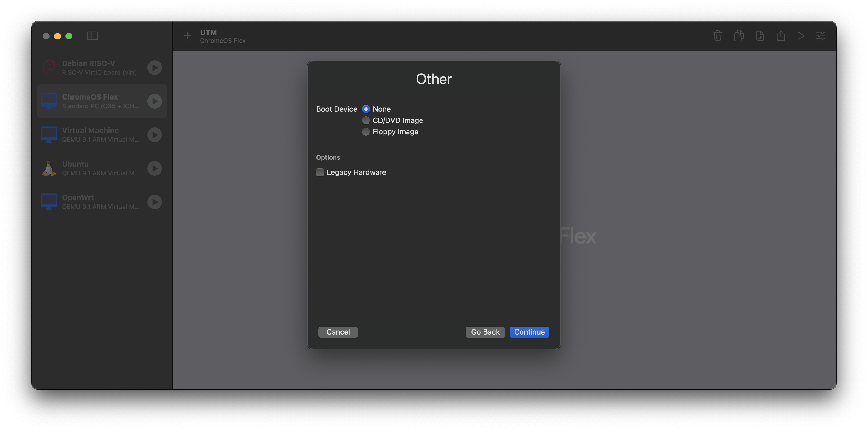Screen dimensions: 868x431
Task: Toggle the sidebar visibility
Action: (x=92, y=36)
